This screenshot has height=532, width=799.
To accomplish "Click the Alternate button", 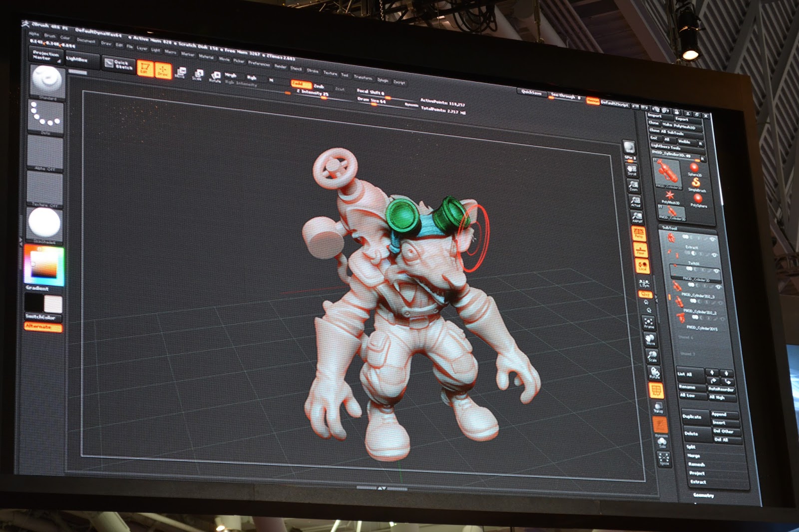I will click(x=43, y=327).
